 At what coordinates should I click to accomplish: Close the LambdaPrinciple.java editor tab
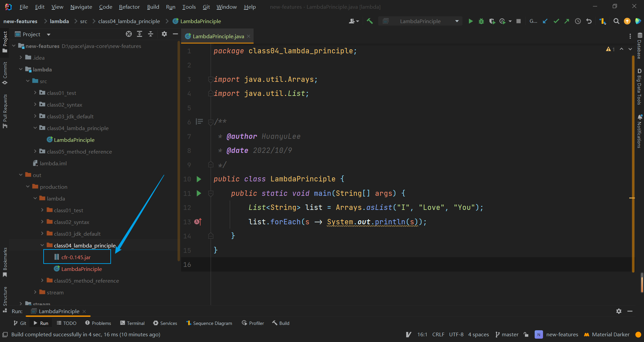click(249, 36)
